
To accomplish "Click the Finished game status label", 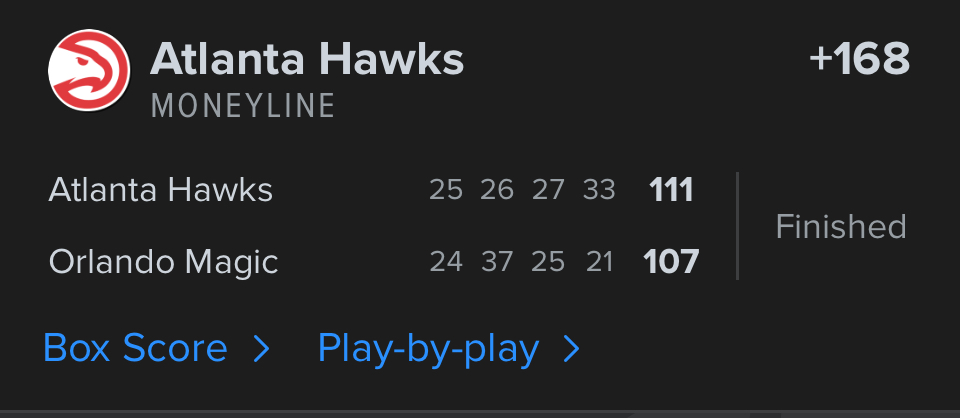I will point(841,227).
